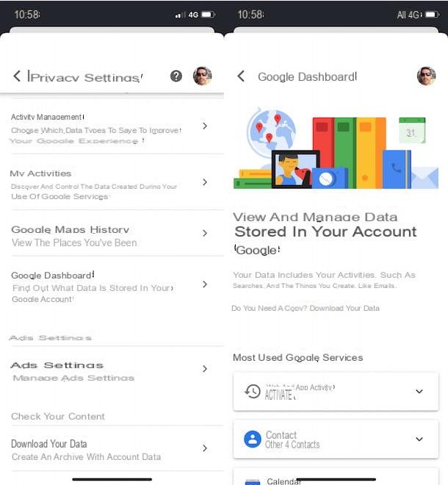This screenshot has width=448, height=485.
Task: Tap gray 'Ads Settings' section header
Action: (x=51, y=338)
